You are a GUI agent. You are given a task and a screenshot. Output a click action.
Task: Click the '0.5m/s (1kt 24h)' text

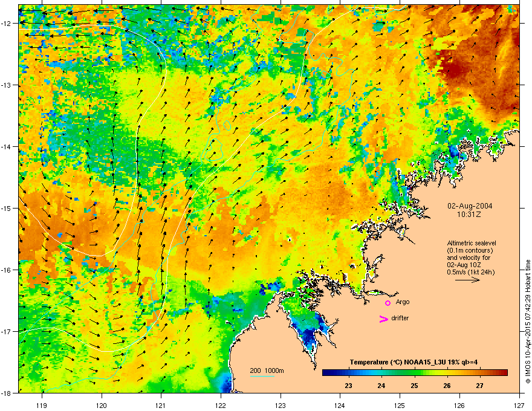[x=470, y=272]
